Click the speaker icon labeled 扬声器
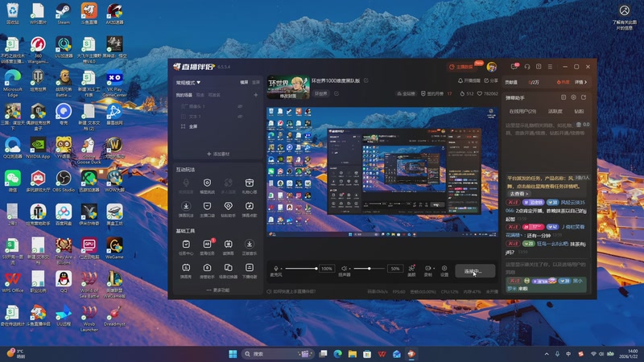Viewport: 644px width, 362px height. click(x=345, y=269)
